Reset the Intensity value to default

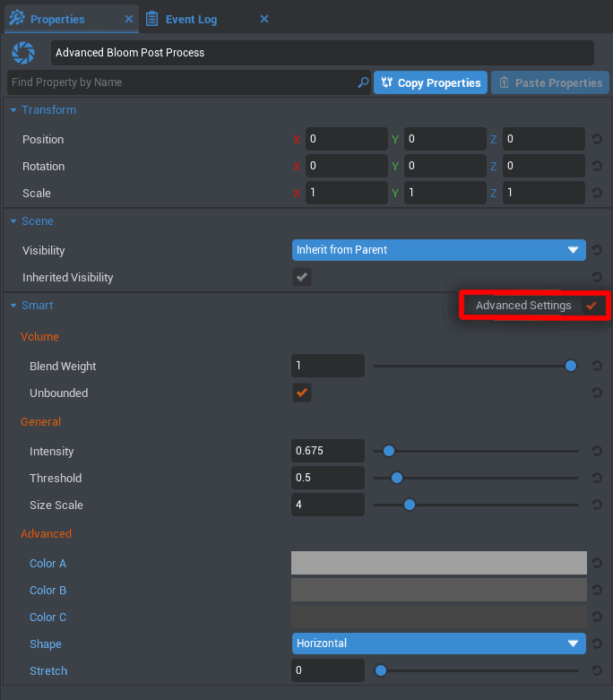tap(597, 452)
